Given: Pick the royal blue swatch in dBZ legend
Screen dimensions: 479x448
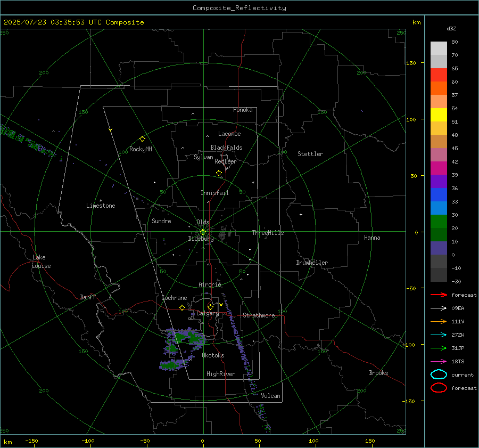Looking at the screenshot, I should [x=439, y=194].
